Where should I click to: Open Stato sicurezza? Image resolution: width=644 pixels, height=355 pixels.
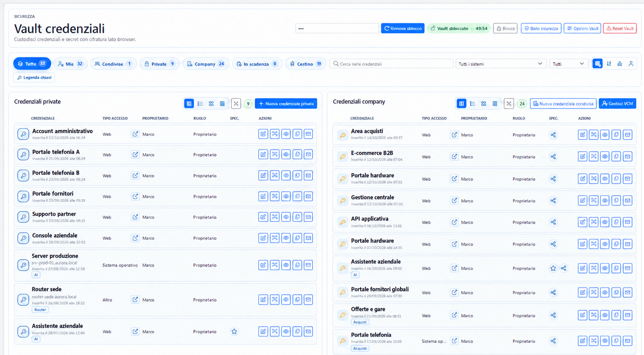tap(541, 28)
